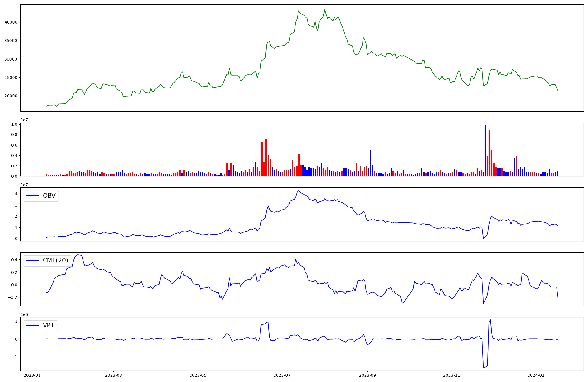Click the 2023-03 x-axis tick label
This screenshot has width=588, height=382.
click(x=113, y=375)
